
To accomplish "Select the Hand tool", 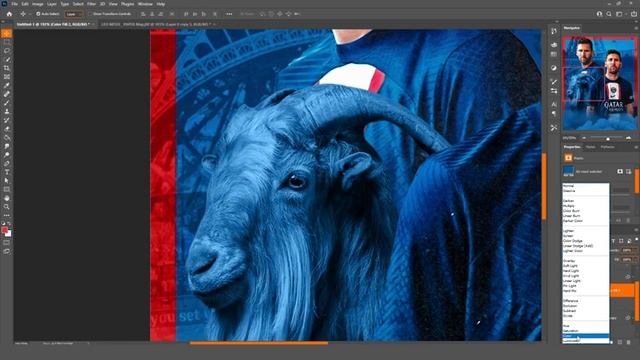I will point(7,198).
